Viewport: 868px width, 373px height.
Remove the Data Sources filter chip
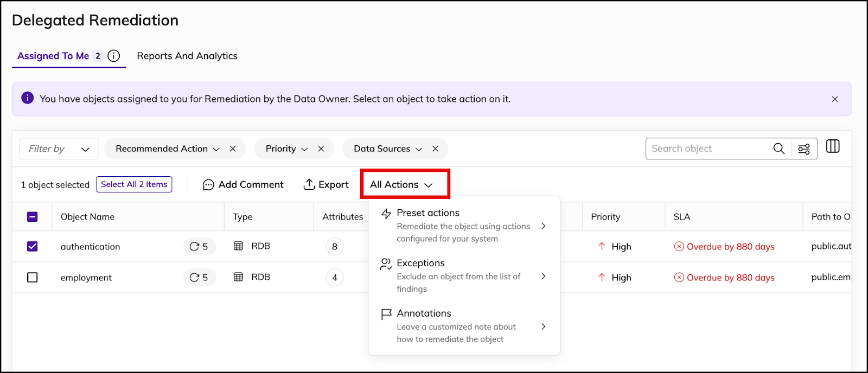pyautogui.click(x=435, y=149)
